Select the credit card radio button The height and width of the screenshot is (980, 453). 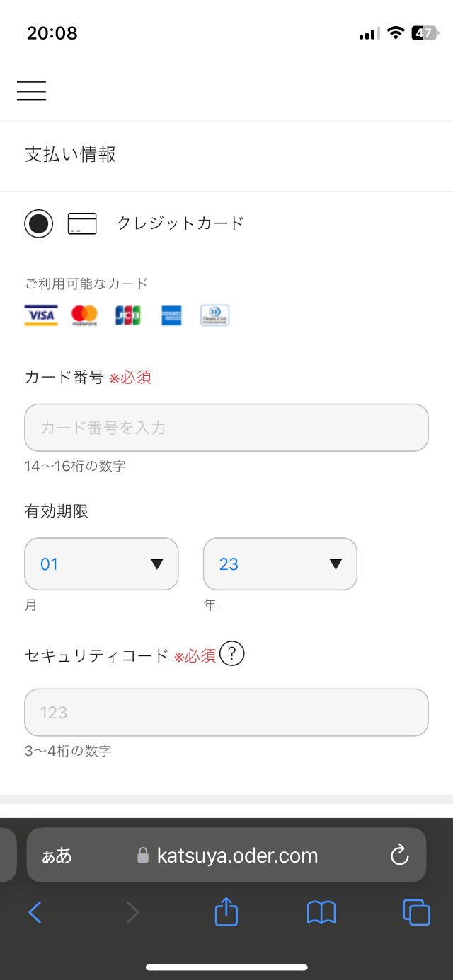pos(39,223)
